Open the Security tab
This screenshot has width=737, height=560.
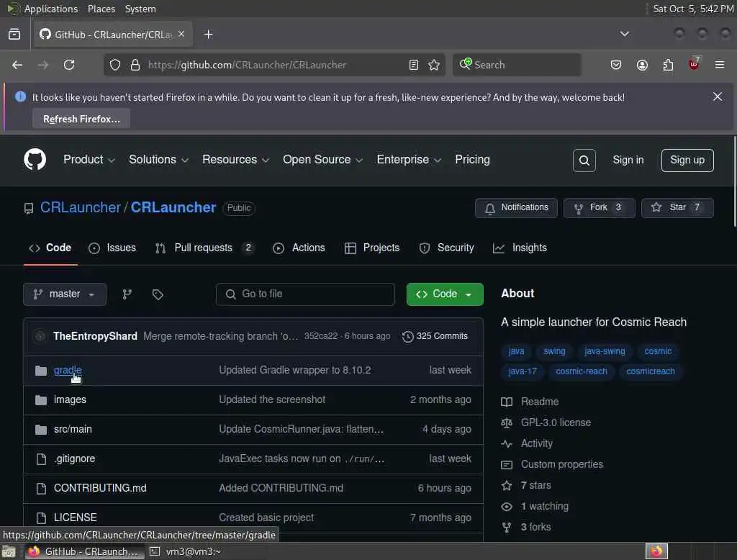pyautogui.click(x=446, y=248)
